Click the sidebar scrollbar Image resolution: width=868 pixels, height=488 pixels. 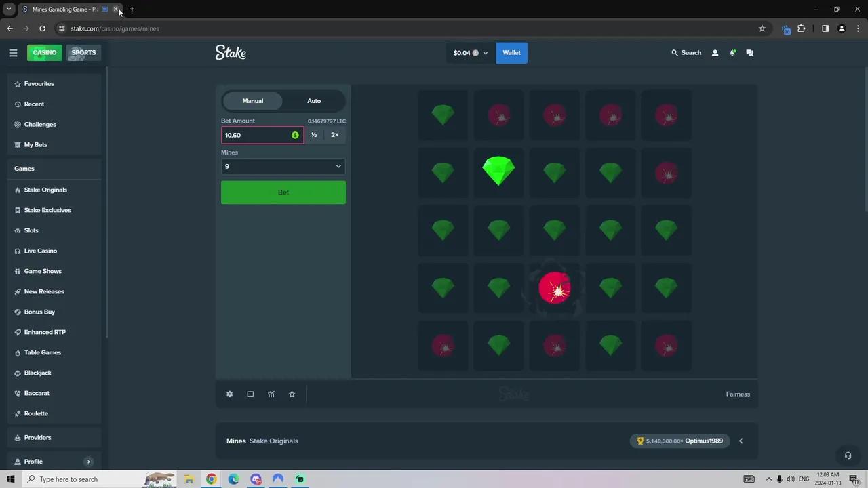106,203
